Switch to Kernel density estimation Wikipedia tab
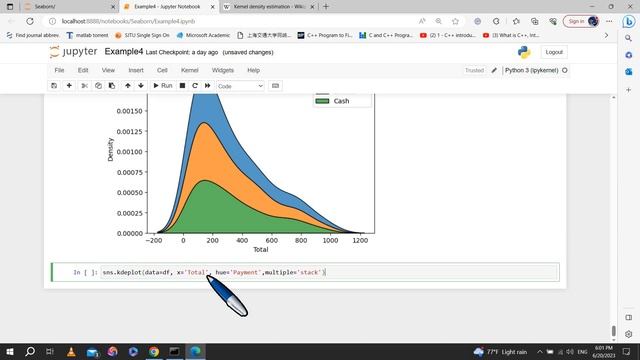The image size is (640, 360). (269, 7)
